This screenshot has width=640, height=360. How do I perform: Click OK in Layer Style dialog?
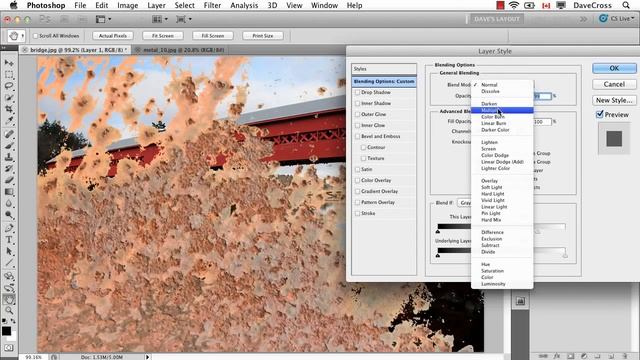click(614, 68)
